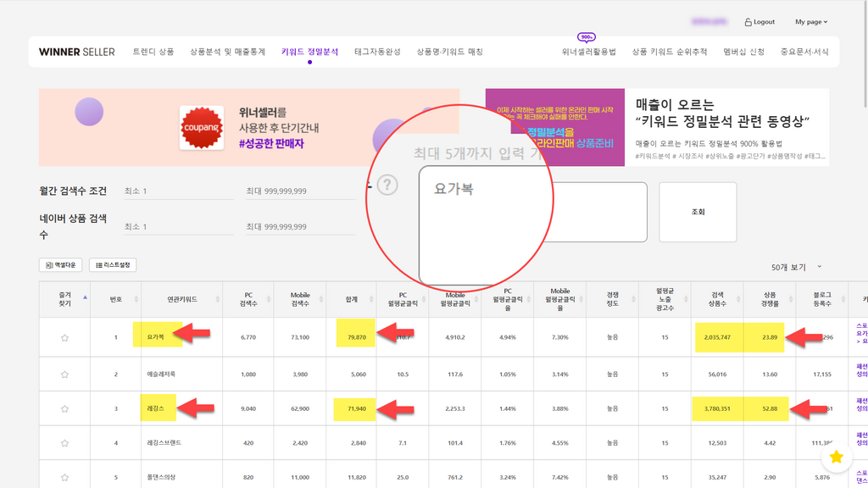Sort by 연관키워드 column header
868x488 pixels.
(x=182, y=299)
